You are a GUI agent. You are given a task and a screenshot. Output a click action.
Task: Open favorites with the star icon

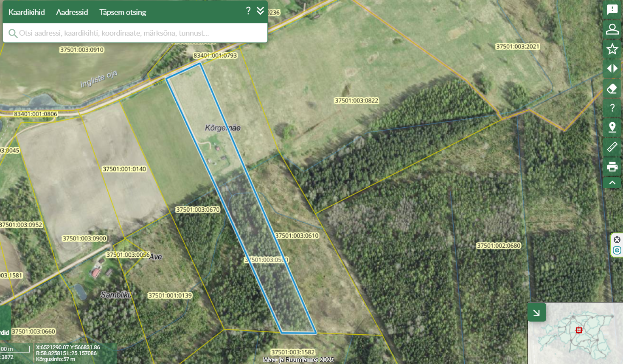[x=612, y=49]
